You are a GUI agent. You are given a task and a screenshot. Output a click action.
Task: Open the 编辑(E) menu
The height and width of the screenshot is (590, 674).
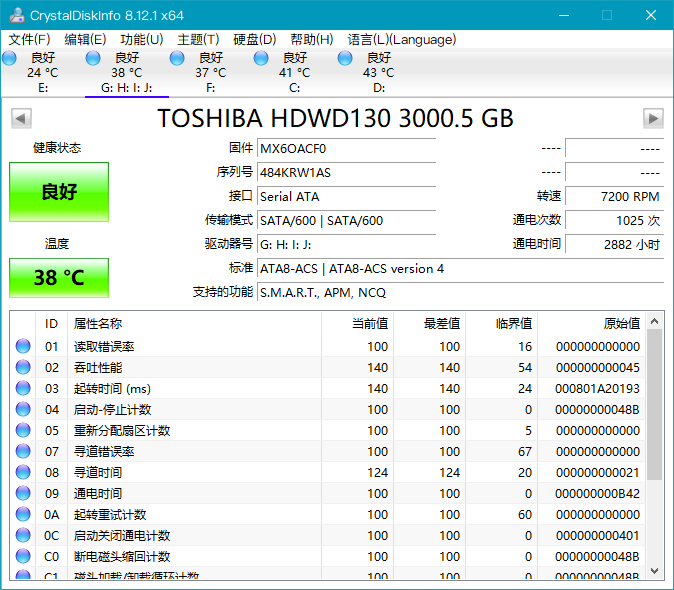pyautogui.click(x=85, y=40)
